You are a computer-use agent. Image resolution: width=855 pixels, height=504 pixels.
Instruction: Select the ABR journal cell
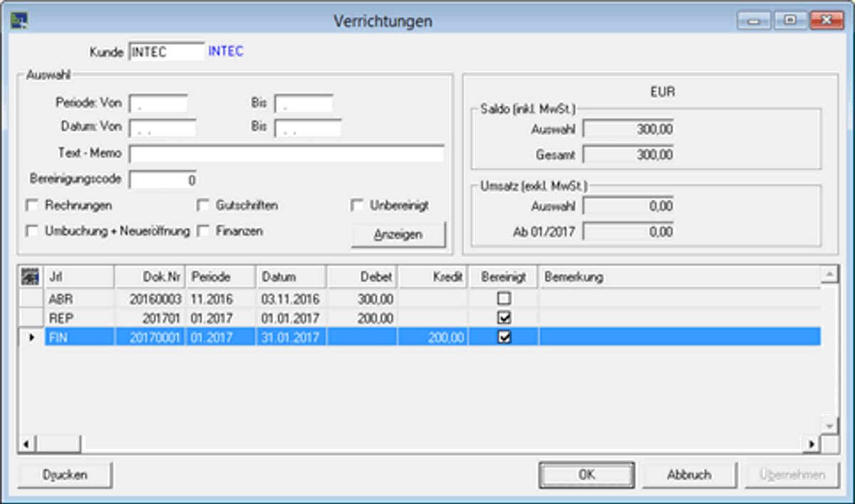point(78,299)
